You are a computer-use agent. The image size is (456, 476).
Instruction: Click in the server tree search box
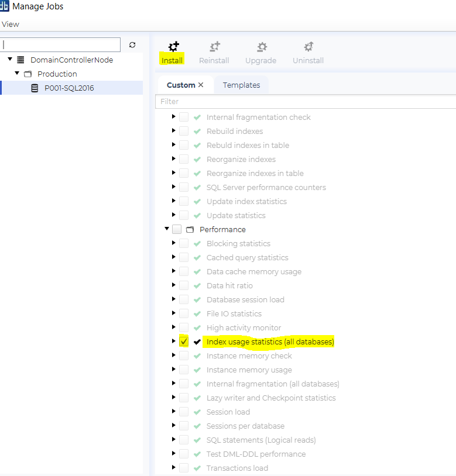coord(60,45)
